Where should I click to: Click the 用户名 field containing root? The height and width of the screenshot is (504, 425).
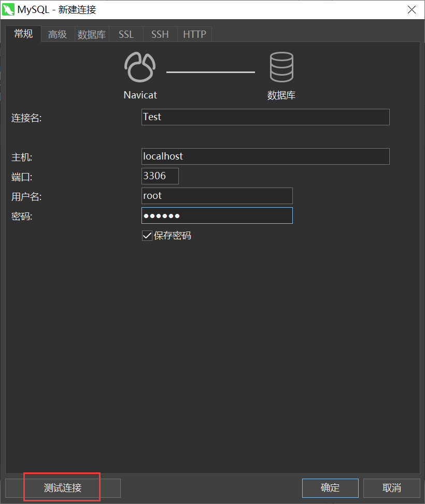click(217, 196)
